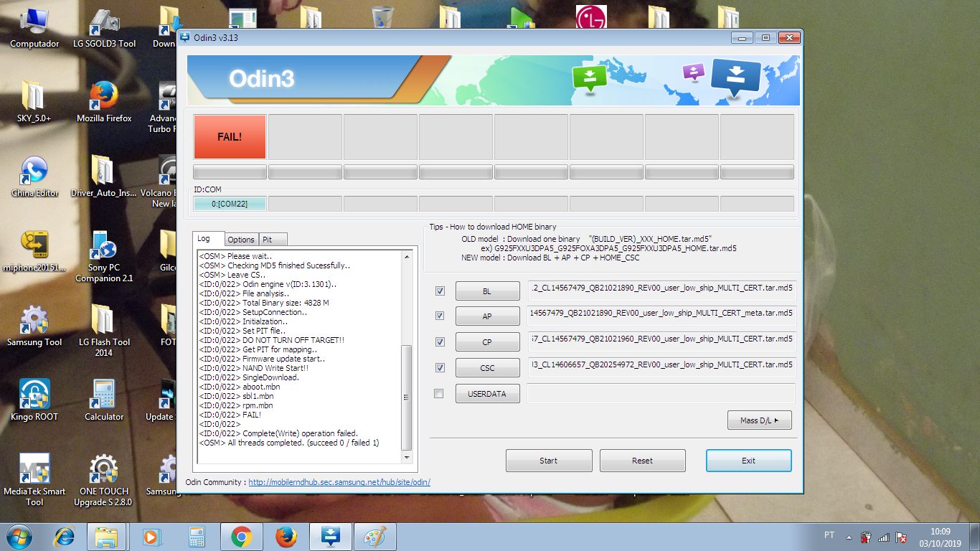Click the empty USERDATA path field
Image resolution: width=980 pixels, height=551 pixels.
(661, 393)
